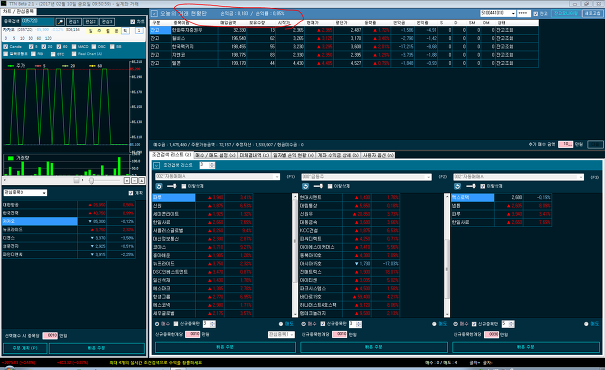Click the stock code input field showing 035720

(37, 21)
